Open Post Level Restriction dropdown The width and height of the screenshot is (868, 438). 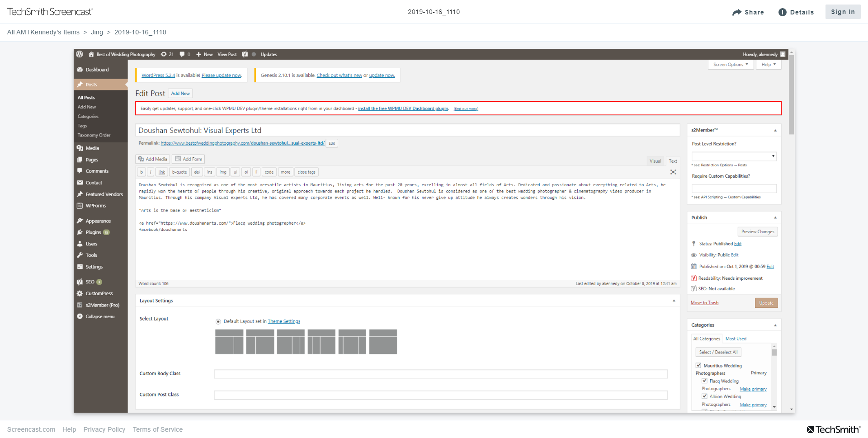click(x=734, y=156)
